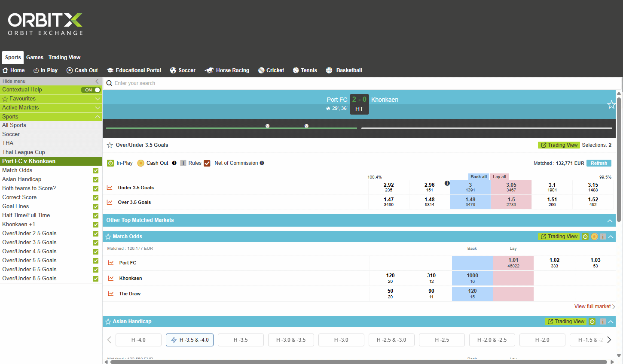The height and width of the screenshot is (364, 623).
Task: Switch to the Trading View tab
Action: 64,58
